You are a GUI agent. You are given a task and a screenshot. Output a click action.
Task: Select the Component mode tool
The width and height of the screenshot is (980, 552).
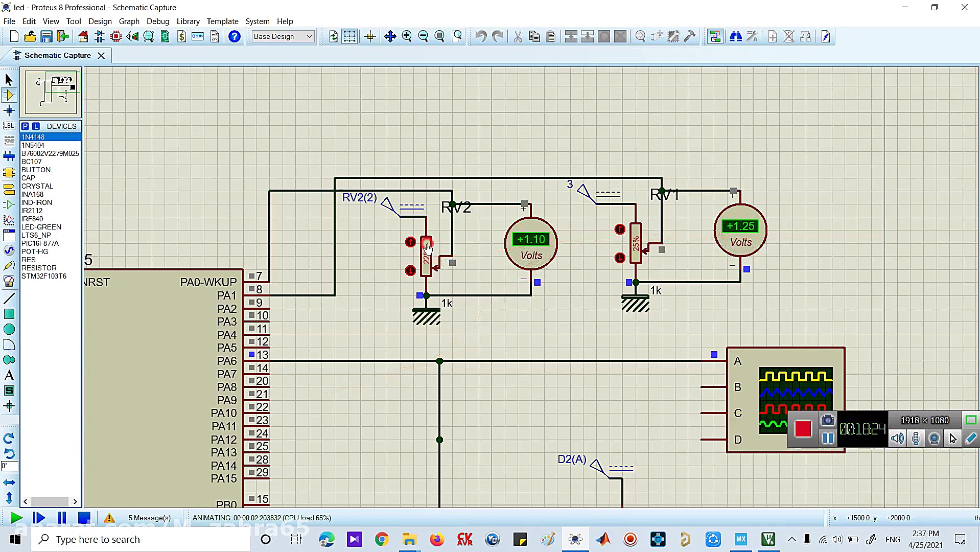[x=9, y=95]
